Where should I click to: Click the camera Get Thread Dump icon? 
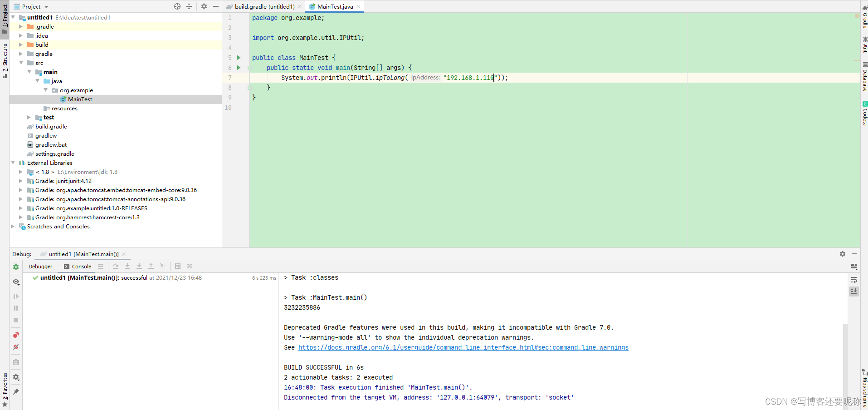(16, 362)
